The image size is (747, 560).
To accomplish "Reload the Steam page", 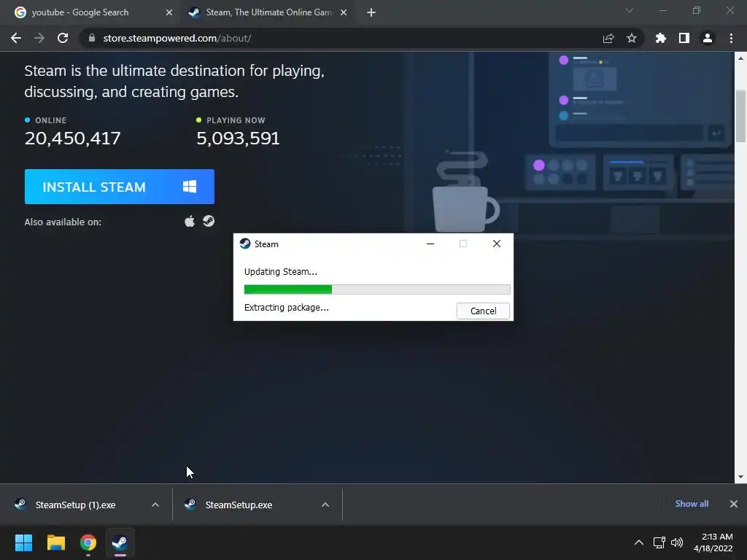I will pos(63,38).
